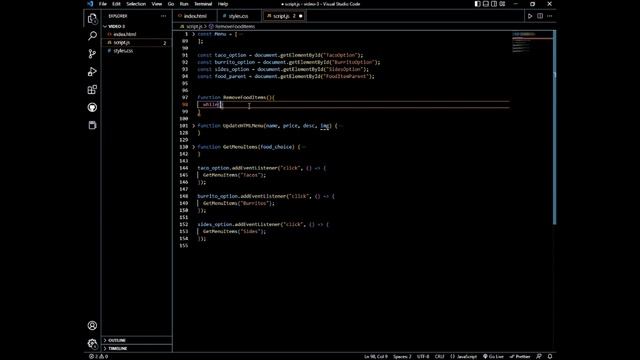Click Prettier status bar item

pyautogui.click(x=520, y=356)
